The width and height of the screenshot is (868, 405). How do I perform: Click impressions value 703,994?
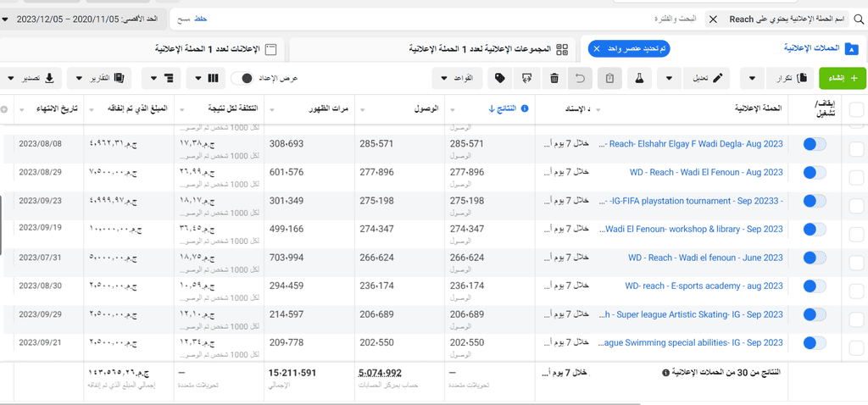click(287, 258)
